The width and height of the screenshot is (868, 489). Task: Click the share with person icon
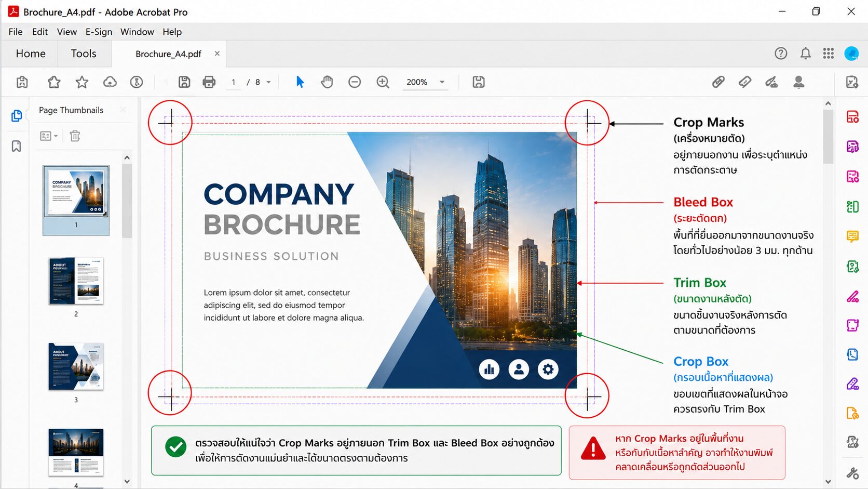(799, 82)
